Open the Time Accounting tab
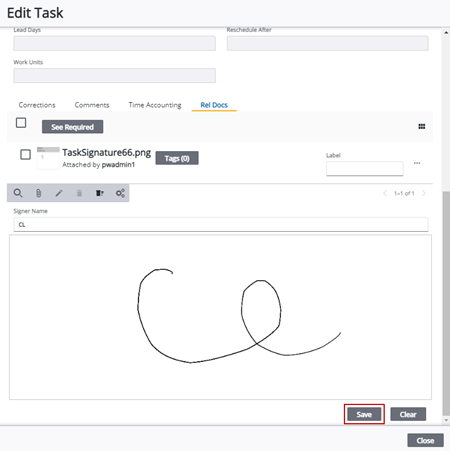Image resolution: width=450 pixels, height=451 pixels. tap(155, 105)
